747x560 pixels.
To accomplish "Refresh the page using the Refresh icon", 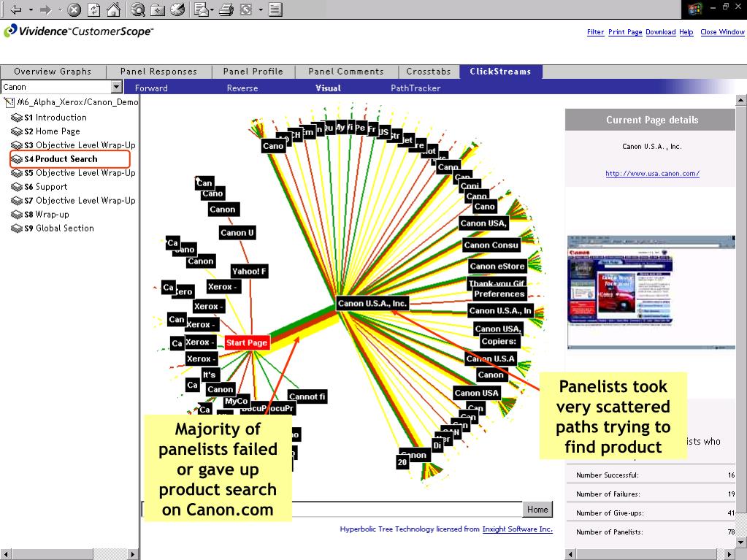I will tap(94, 9).
